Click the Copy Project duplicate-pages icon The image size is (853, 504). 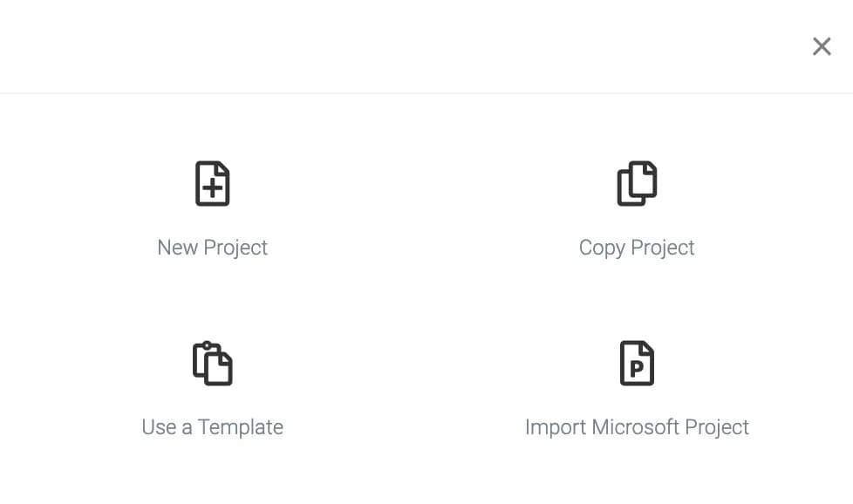(x=637, y=184)
